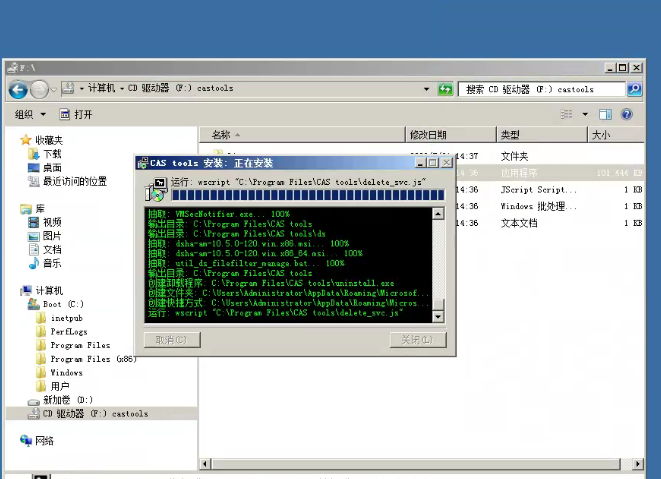Open recent locations arrow beside forward button
This screenshot has width=661, height=479.
coord(54,89)
